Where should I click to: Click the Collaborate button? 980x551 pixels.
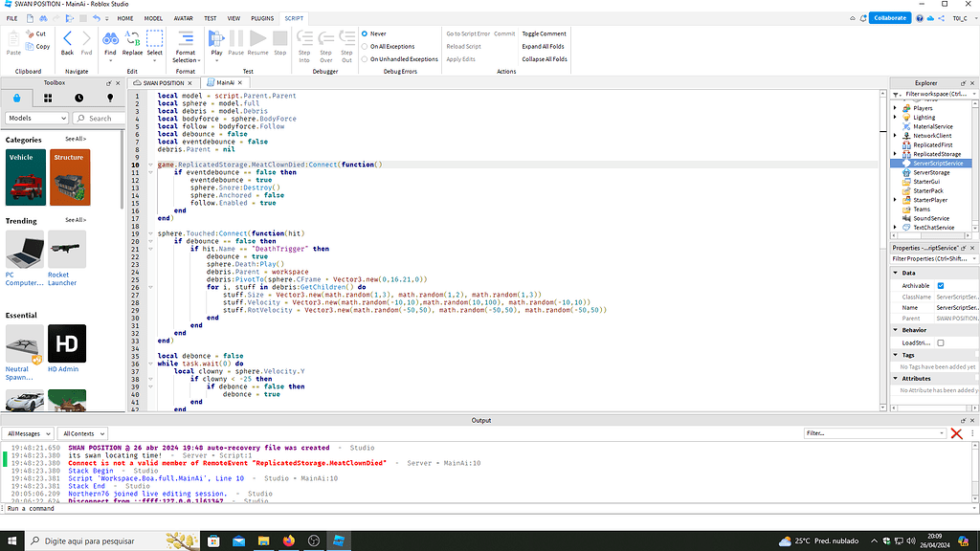889,18
